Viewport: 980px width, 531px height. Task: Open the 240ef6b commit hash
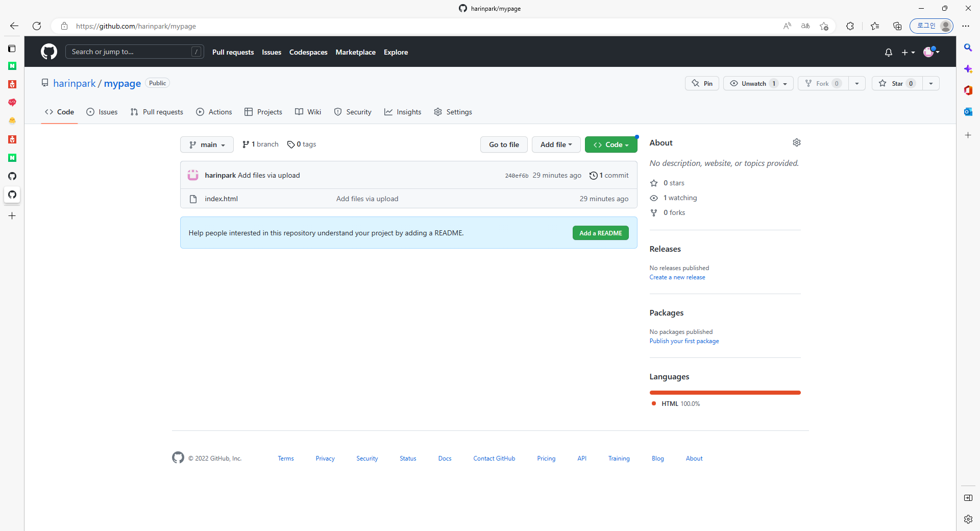tap(517, 176)
